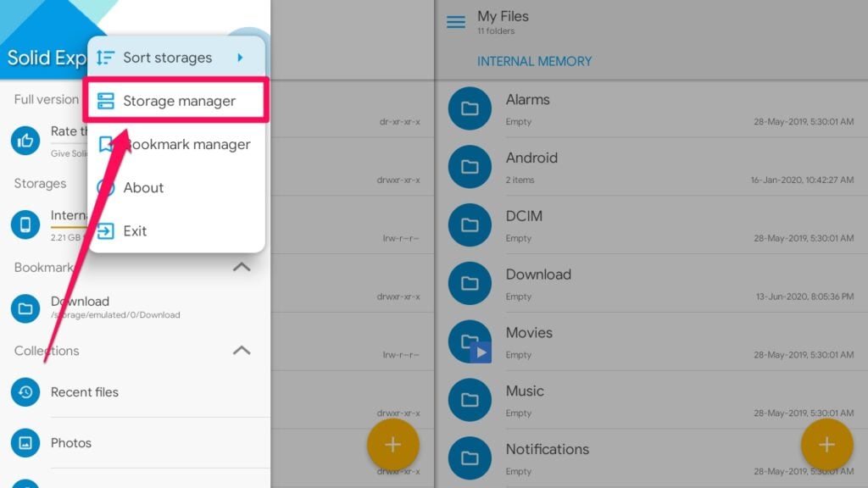Screen dimensions: 868x488
Task: Tap the Recent files clock icon
Action: point(25,391)
